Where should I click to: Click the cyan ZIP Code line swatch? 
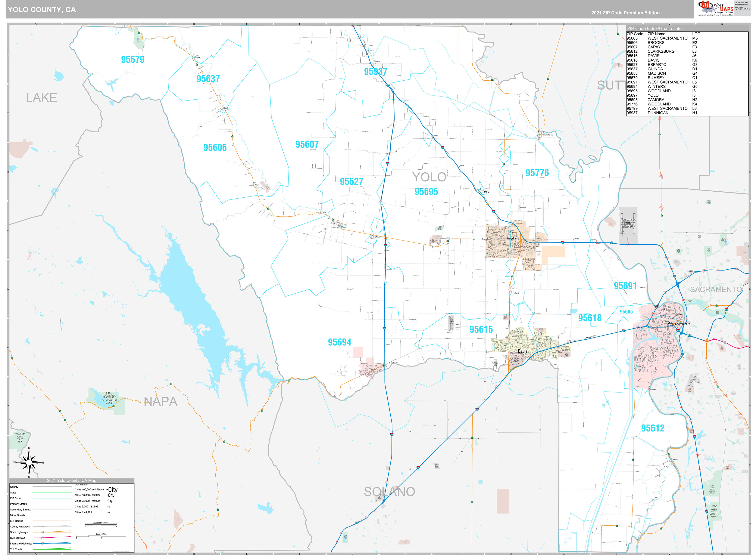(x=52, y=498)
